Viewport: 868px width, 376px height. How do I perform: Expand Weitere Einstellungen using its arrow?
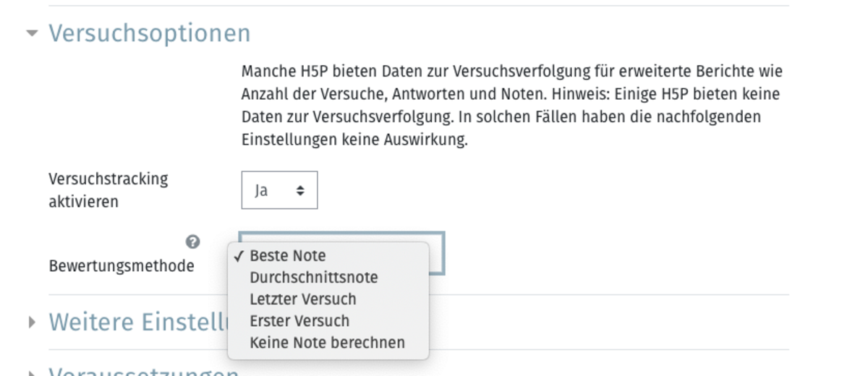(31, 322)
